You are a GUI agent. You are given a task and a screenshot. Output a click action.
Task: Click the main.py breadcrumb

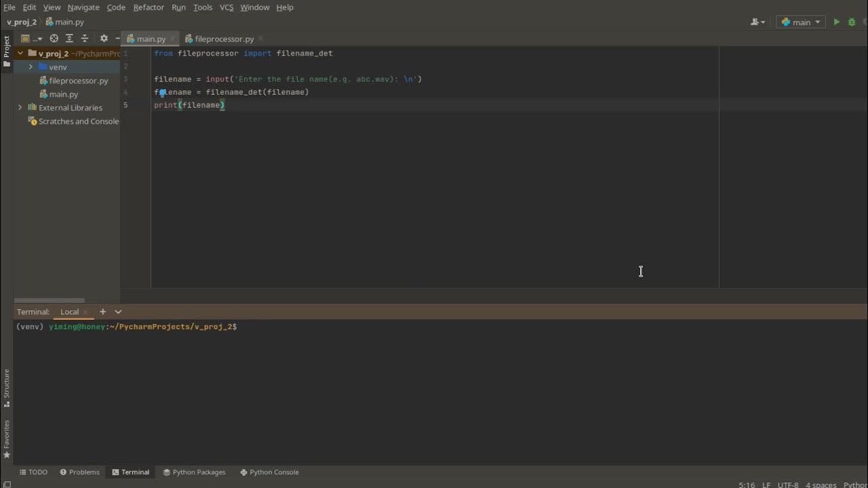tap(65, 22)
